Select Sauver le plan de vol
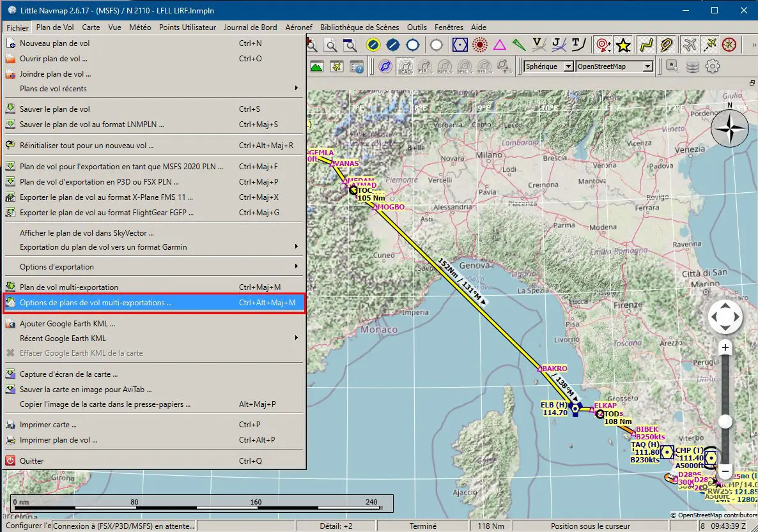The image size is (758, 532). coord(154,109)
